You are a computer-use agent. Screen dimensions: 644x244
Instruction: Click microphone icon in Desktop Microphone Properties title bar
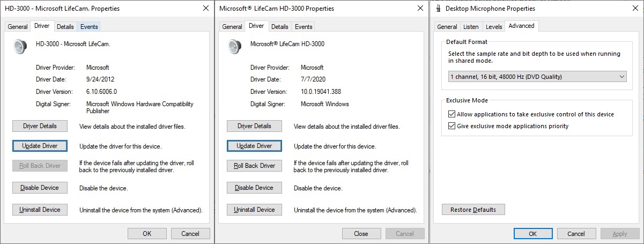tap(439, 9)
